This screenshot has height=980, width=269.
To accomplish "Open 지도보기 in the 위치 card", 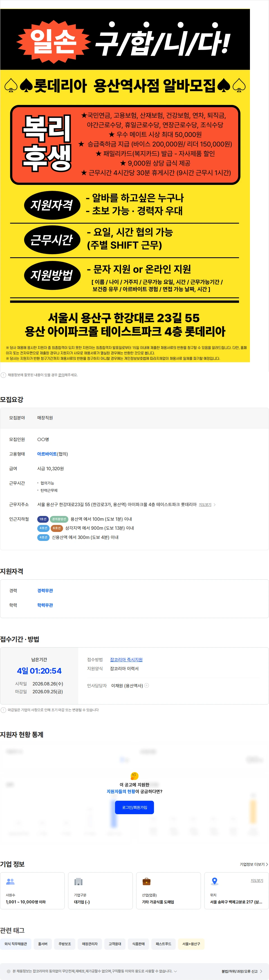I will (x=257, y=880).
